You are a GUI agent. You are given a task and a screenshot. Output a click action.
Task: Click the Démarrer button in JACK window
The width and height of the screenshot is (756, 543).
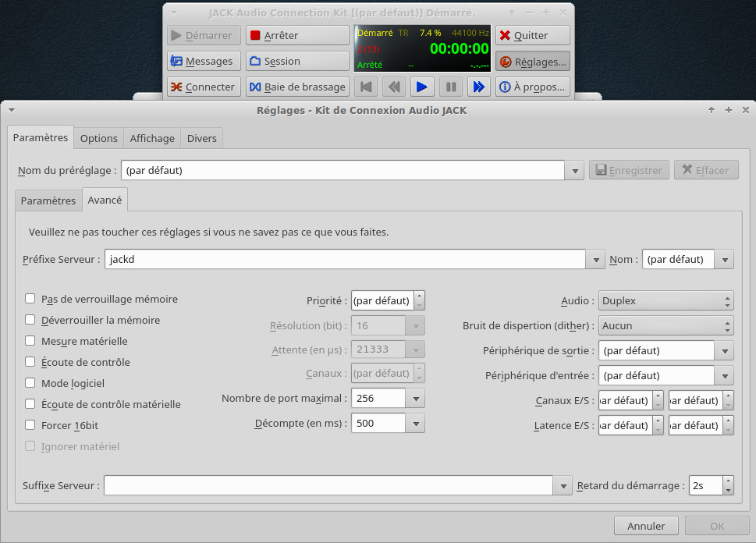coord(204,35)
